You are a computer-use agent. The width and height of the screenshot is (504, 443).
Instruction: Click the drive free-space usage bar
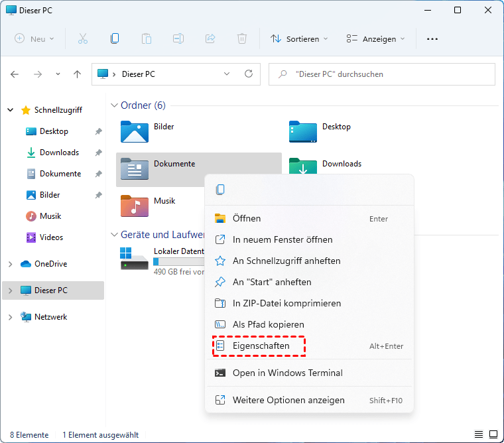[178, 262]
